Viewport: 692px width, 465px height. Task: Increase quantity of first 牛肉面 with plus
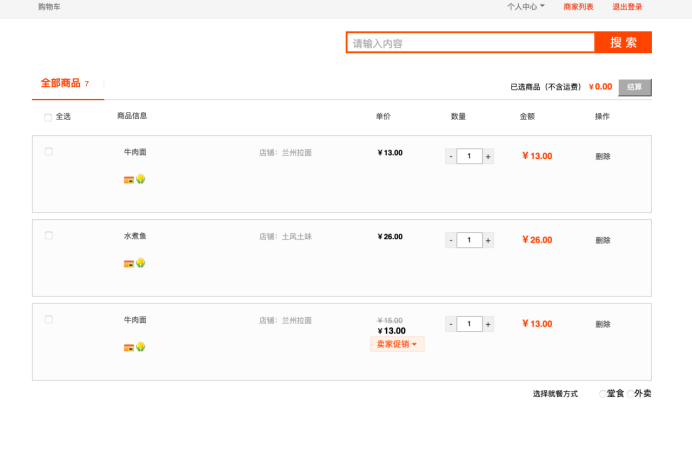[488, 156]
